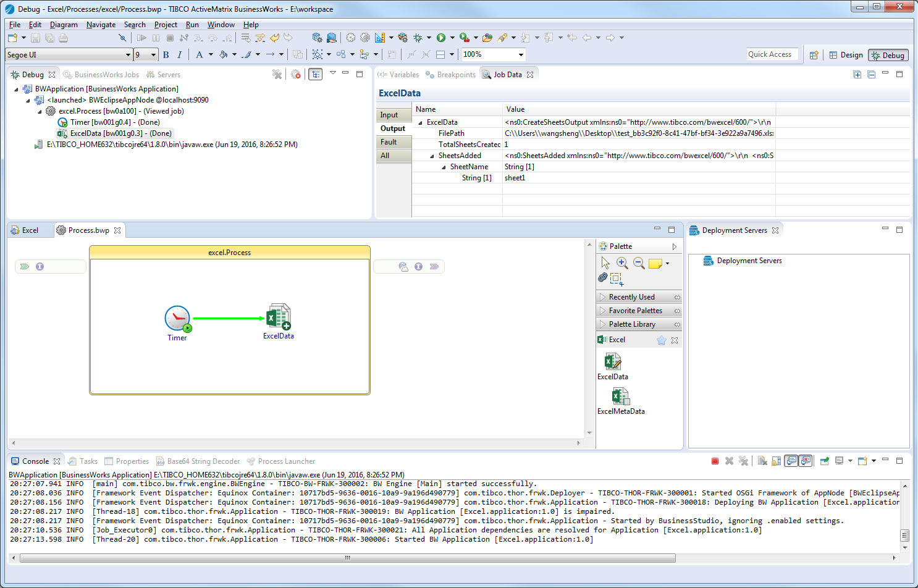The image size is (918, 588).
Task: Switch to the Variables tab
Action: tap(398, 75)
